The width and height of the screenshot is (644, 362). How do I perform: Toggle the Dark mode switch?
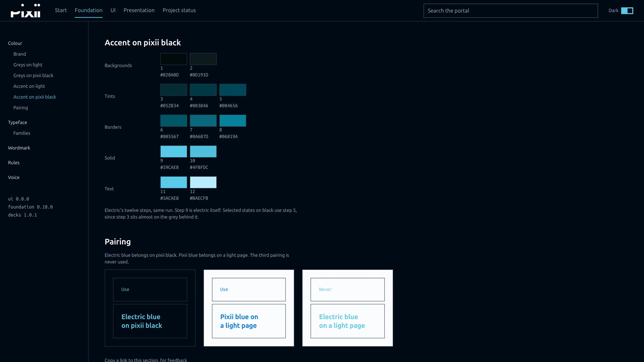click(x=627, y=11)
